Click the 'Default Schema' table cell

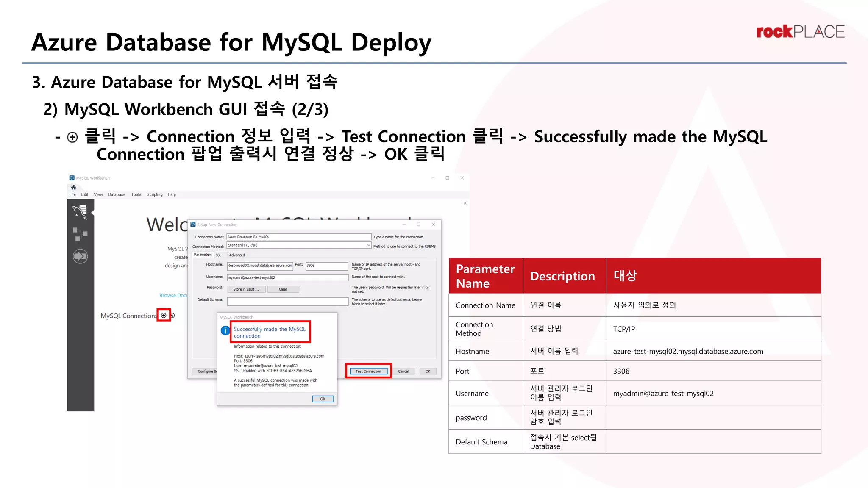coord(486,442)
